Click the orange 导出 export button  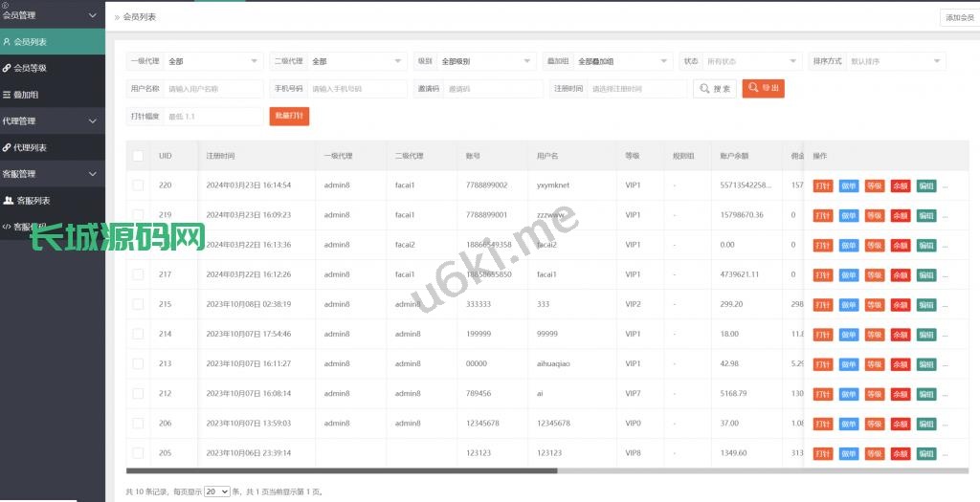(x=763, y=88)
